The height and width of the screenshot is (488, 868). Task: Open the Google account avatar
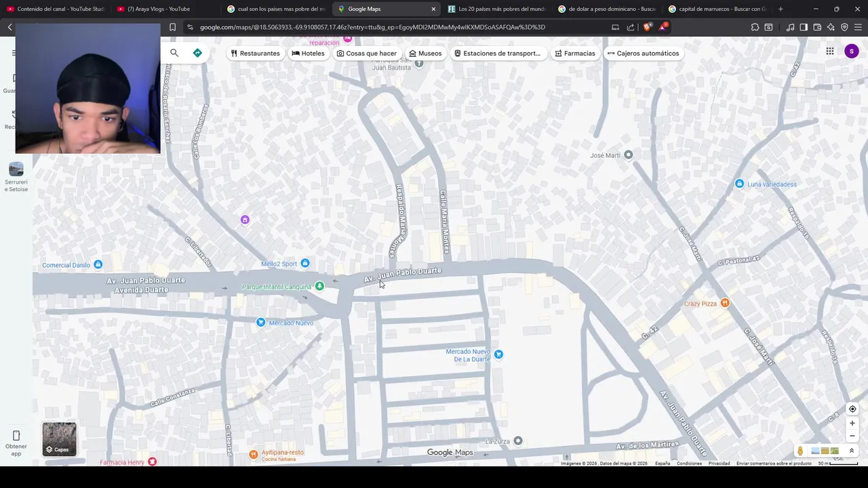point(852,52)
